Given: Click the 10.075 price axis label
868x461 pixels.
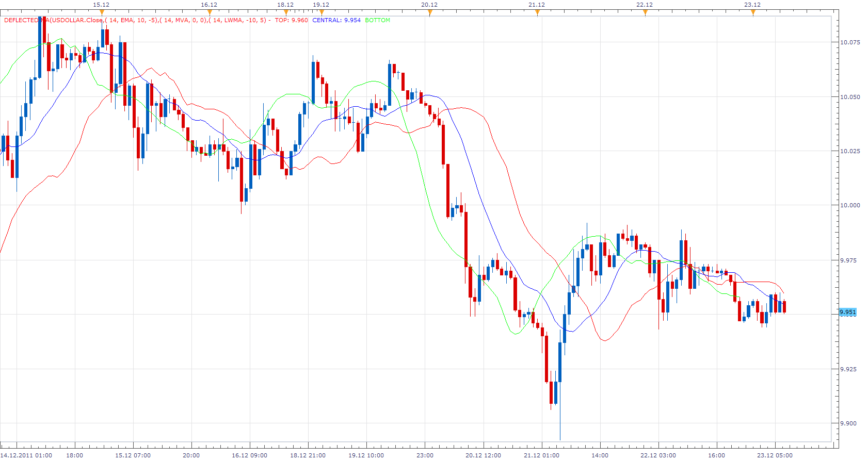Looking at the screenshot, I should tap(850, 42).
